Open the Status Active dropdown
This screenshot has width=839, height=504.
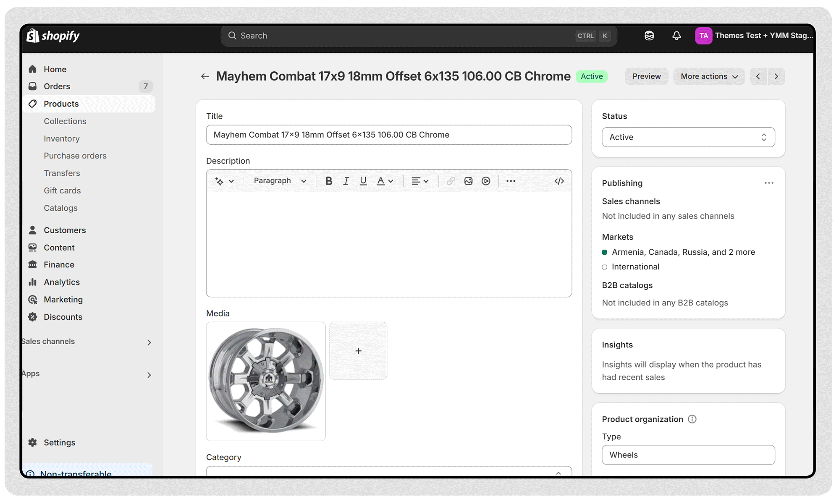click(x=688, y=137)
